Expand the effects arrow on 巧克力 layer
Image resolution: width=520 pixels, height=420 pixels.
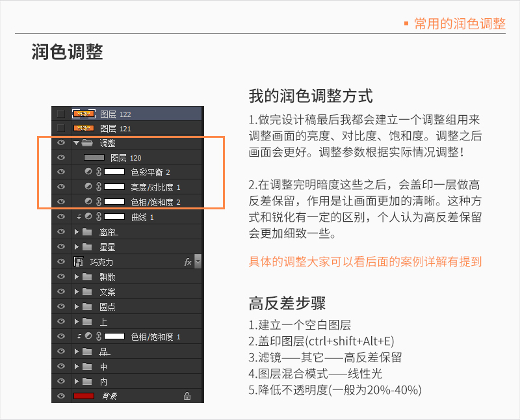pos(198,262)
